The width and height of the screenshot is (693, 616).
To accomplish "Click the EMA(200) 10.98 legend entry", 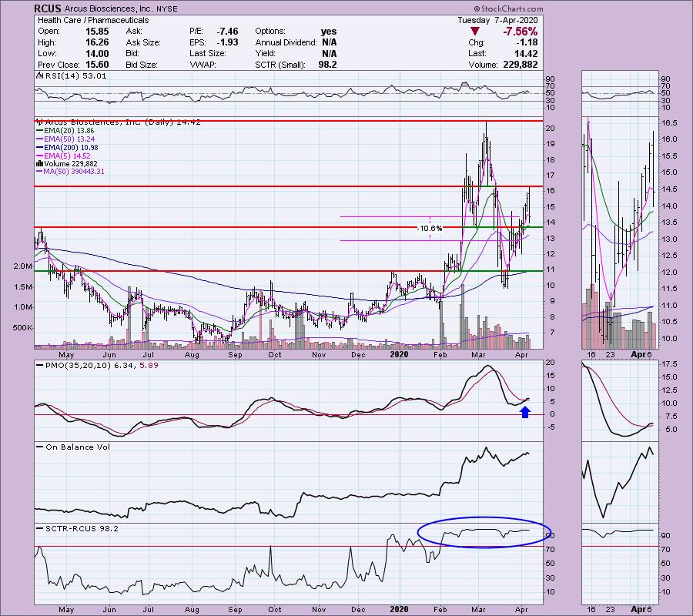I will click(x=67, y=148).
